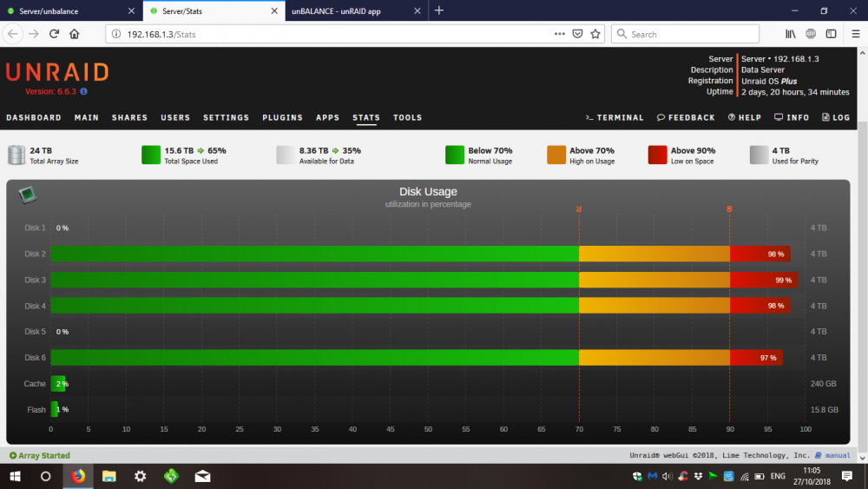
Task: Open the Plugins page
Action: pos(282,117)
